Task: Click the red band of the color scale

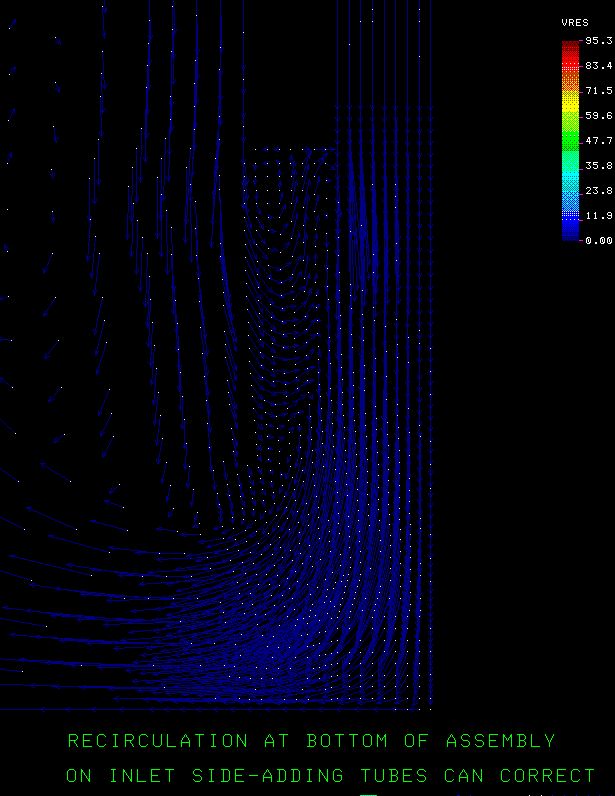Action: [570, 55]
